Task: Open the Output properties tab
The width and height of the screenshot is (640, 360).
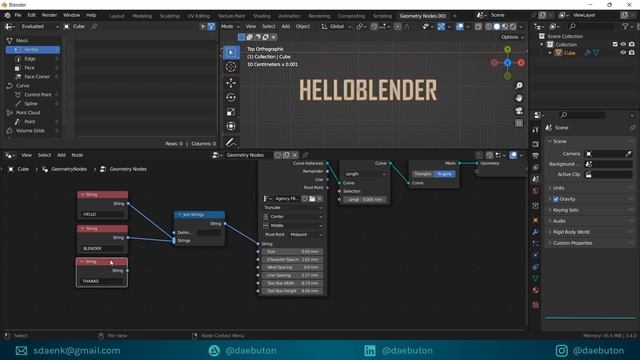Action: pos(536,156)
